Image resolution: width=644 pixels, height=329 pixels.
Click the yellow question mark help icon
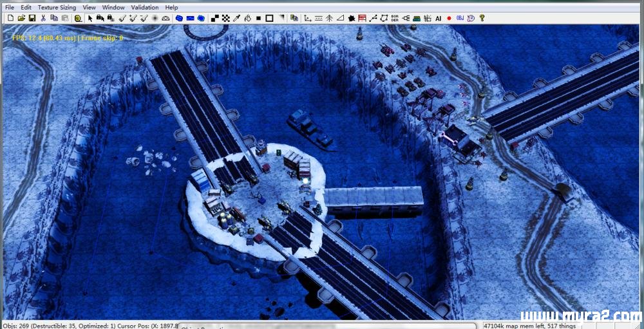(482, 18)
